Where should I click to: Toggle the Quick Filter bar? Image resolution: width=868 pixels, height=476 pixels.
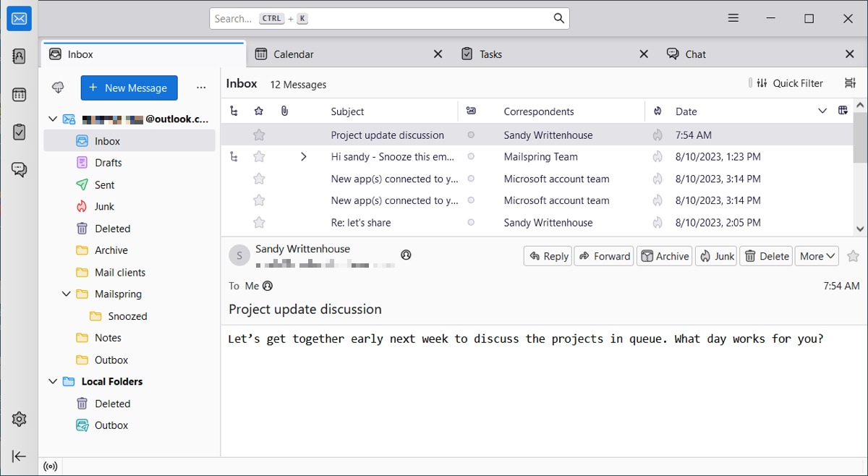(787, 83)
